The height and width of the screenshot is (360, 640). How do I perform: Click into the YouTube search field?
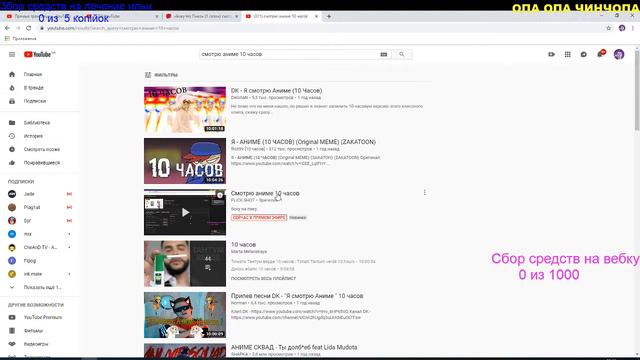click(288, 54)
